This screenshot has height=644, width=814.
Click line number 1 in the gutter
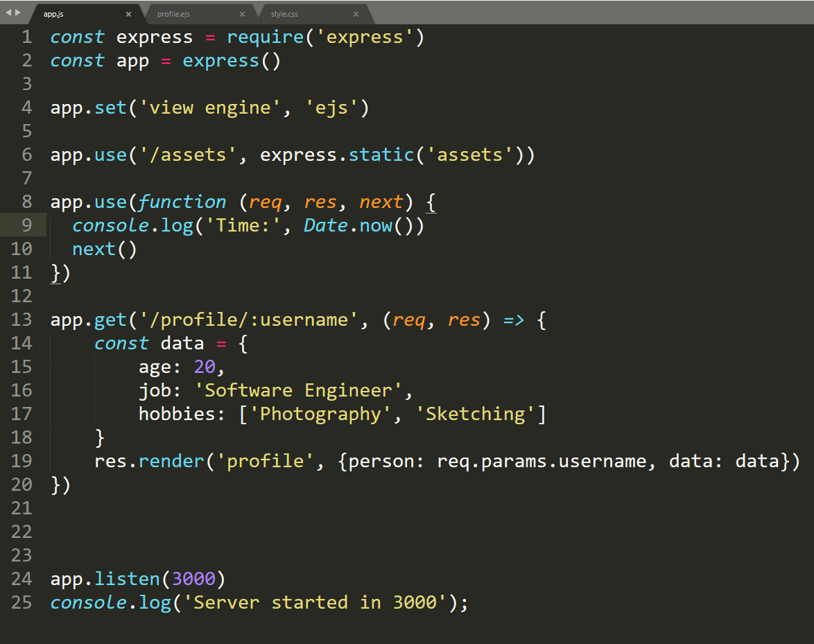tap(26, 37)
